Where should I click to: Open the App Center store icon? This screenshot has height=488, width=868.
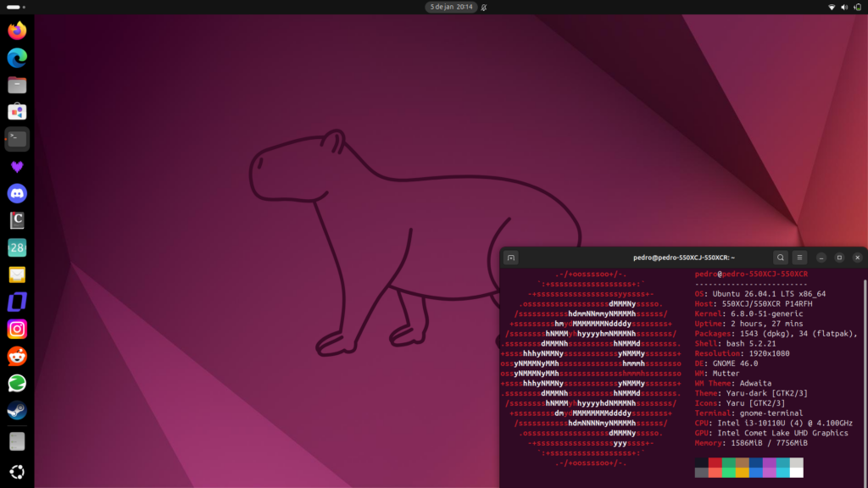(17, 111)
